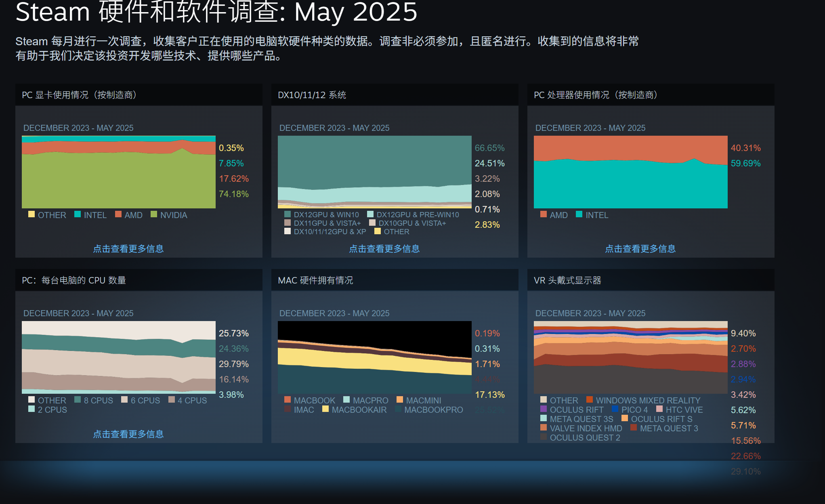Click the graphics card usage area chart
The width and height of the screenshot is (825, 504).
119,172
